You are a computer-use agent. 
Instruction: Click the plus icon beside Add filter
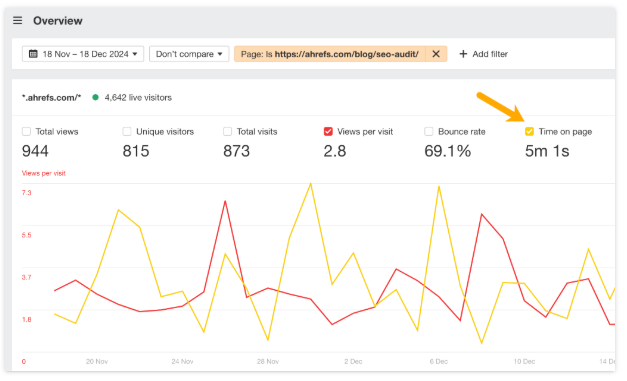[x=463, y=54]
